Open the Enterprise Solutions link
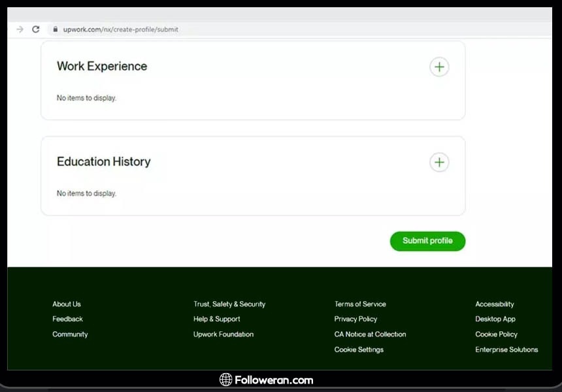Image resolution: width=562 pixels, height=392 pixels. tap(506, 350)
